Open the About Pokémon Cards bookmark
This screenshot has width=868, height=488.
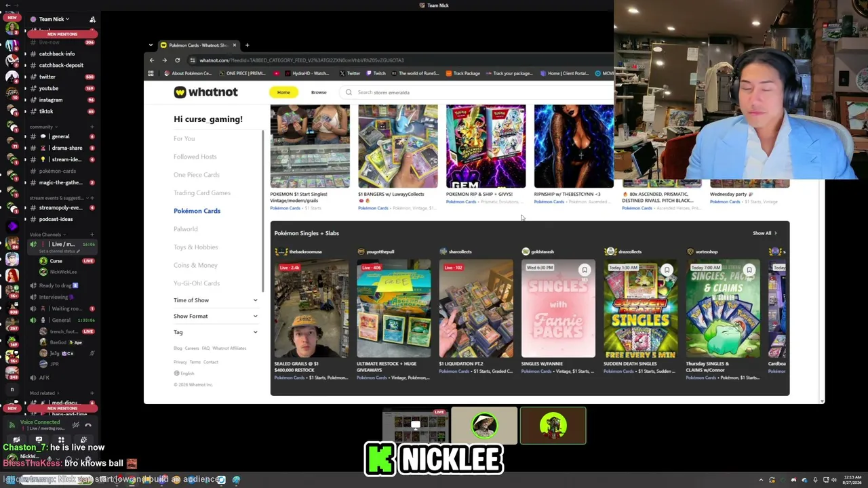click(x=187, y=73)
